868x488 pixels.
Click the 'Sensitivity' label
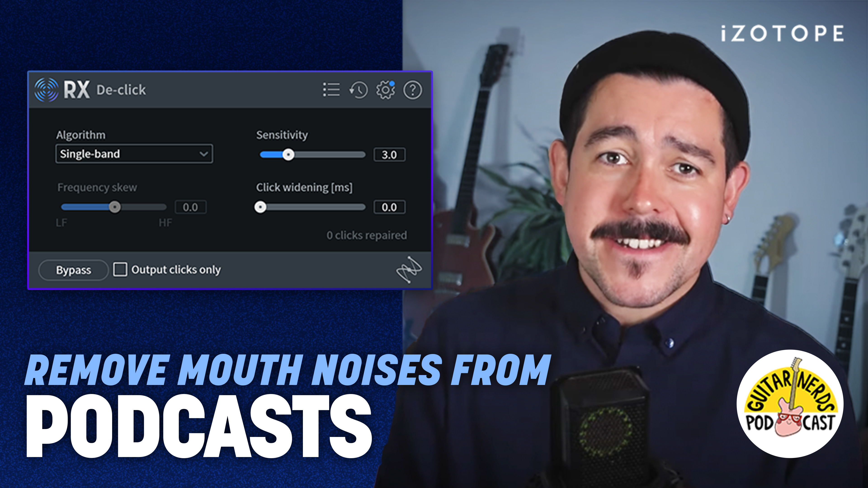click(x=282, y=135)
